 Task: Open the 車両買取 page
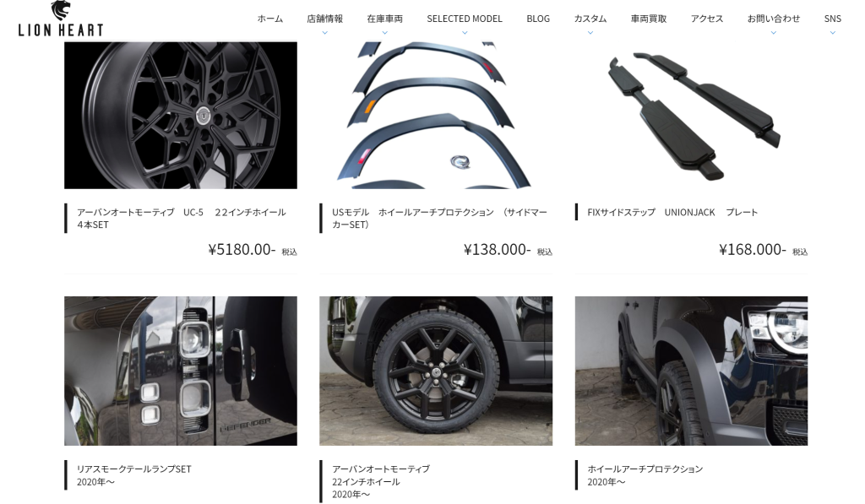[x=649, y=19]
